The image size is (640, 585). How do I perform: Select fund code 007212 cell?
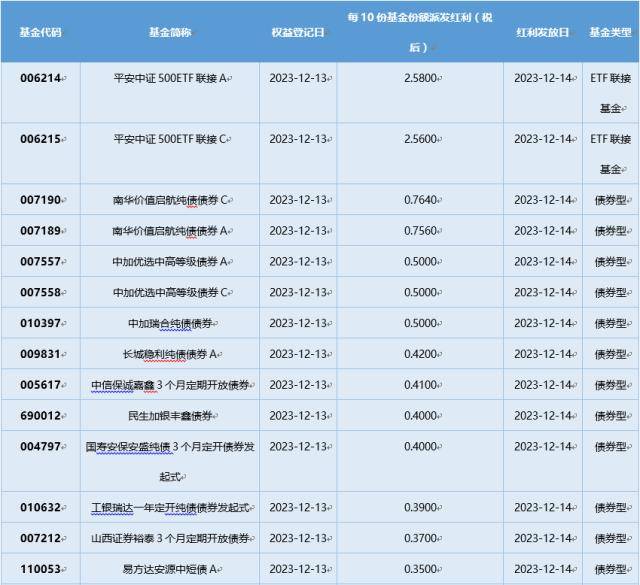[40, 538]
